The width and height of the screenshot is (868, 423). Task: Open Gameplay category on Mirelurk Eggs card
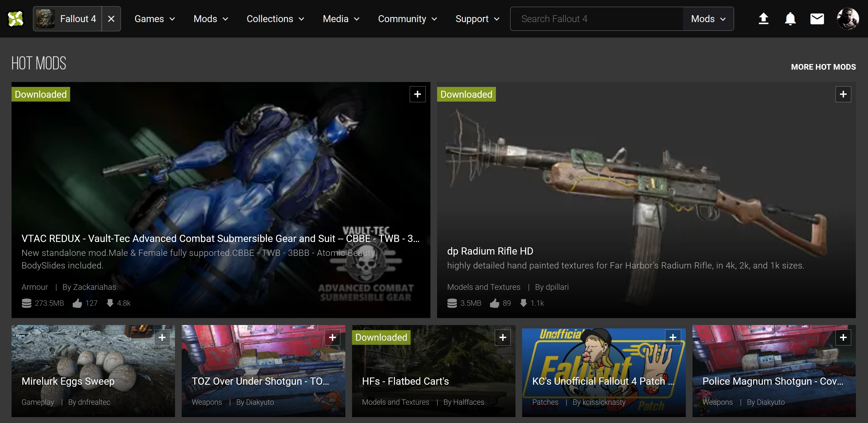[x=38, y=402]
